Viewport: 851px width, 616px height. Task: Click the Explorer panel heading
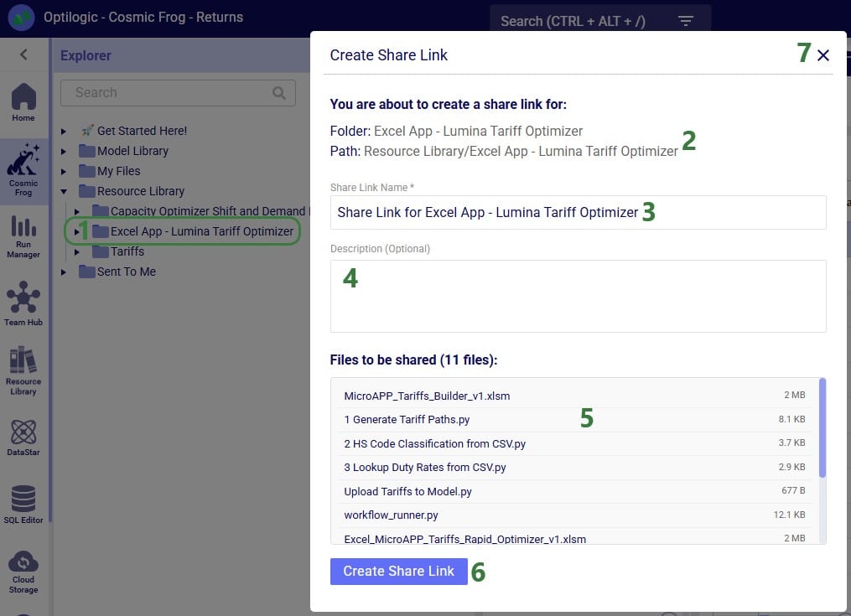[x=86, y=55]
